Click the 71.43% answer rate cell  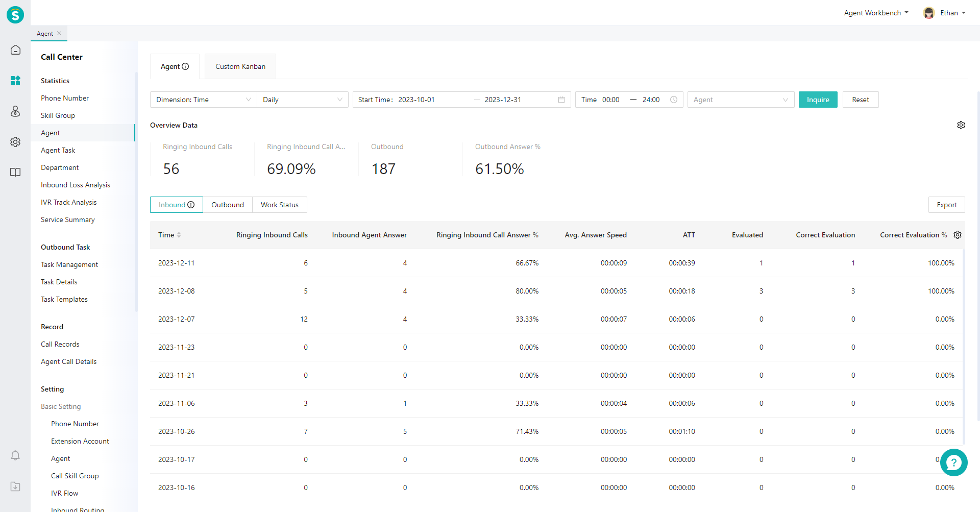click(x=527, y=431)
